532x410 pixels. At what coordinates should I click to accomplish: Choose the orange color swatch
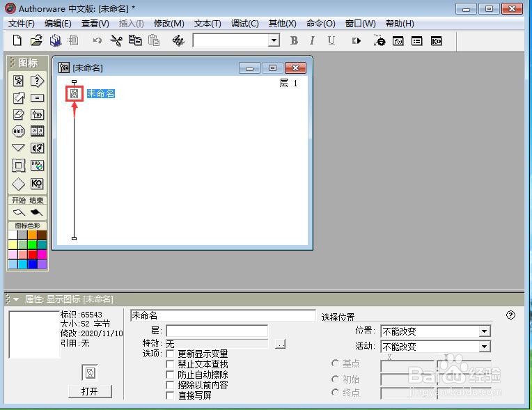coord(32,235)
